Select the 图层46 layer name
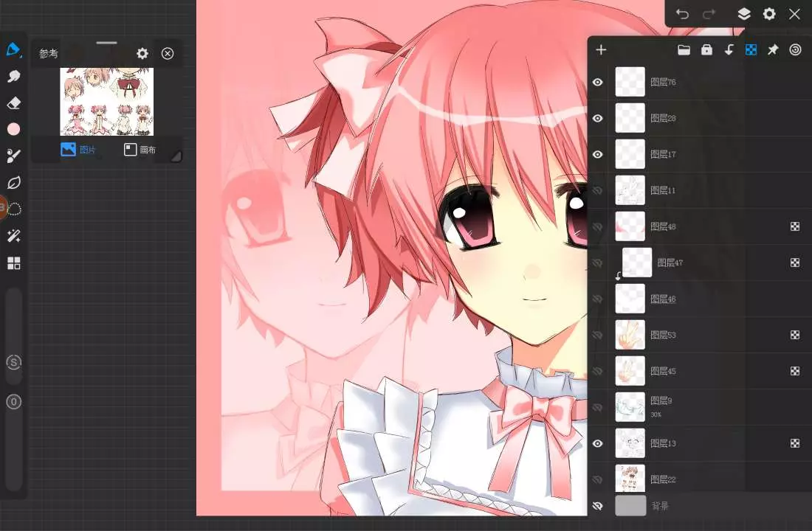Image resolution: width=812 pixels, height=531 pixels. pos(663,299)
